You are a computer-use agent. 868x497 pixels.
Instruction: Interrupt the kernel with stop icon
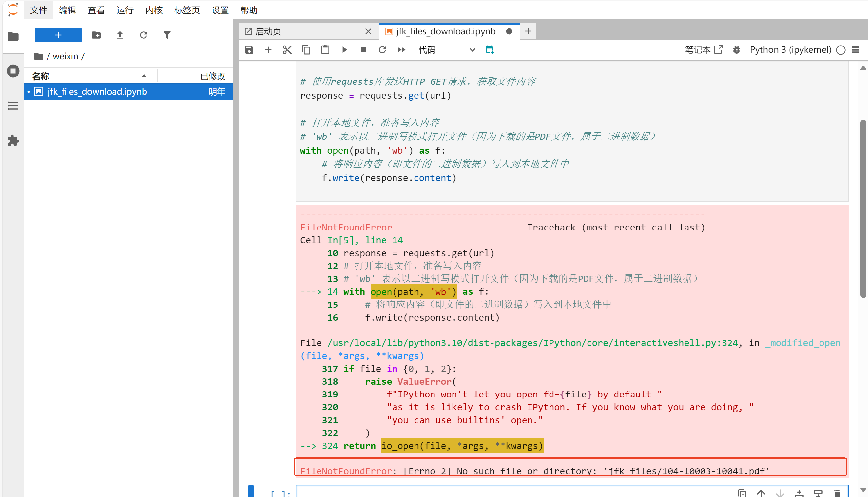363,50
